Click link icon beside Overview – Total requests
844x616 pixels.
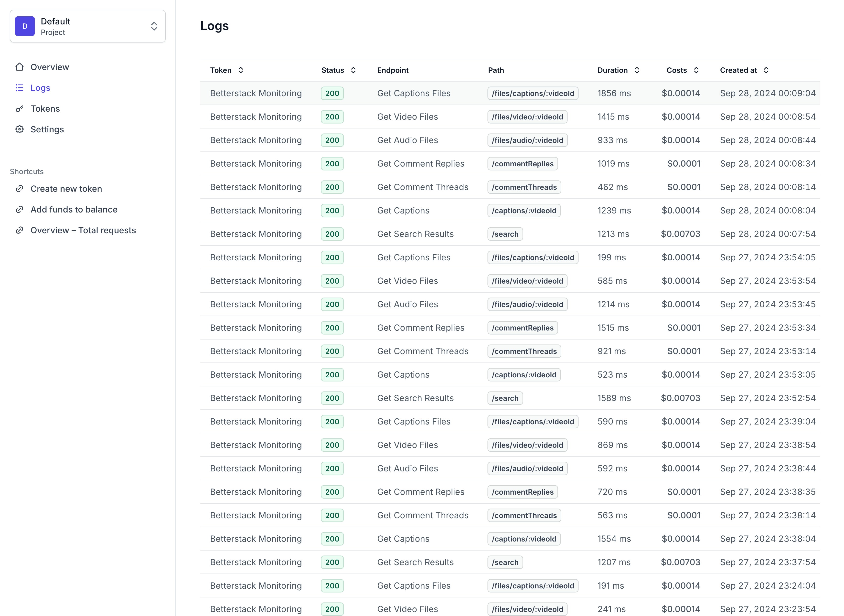pyautogui.click(x=20, y=230)
